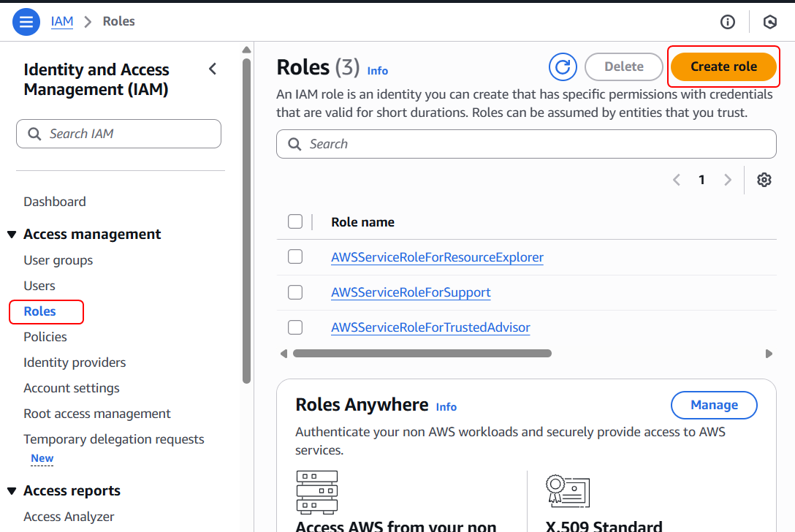Select the AWSServiceRoleForTrustedAdvisor checkbox
This screenshot has width=795, height=532.
tap(295, 327)
